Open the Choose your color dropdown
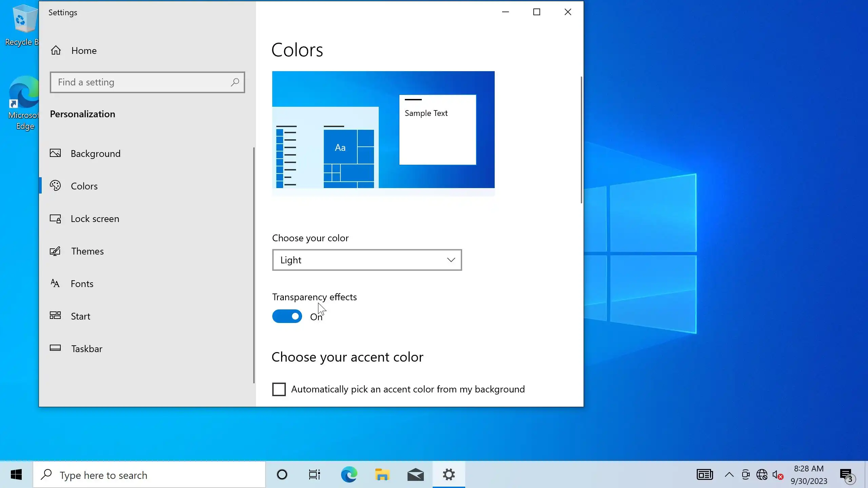This screenshot has height=488, width=868. coord(367,260)
